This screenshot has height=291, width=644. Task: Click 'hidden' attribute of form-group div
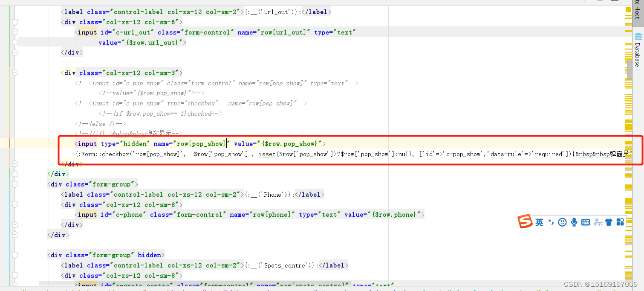coord(149,255)
